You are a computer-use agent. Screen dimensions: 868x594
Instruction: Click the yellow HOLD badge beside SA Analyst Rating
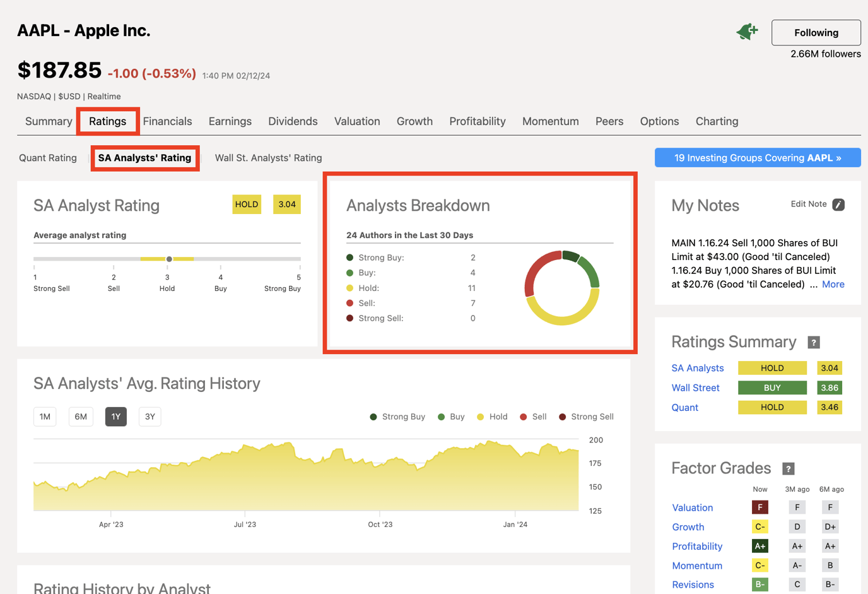pos(247,205)
